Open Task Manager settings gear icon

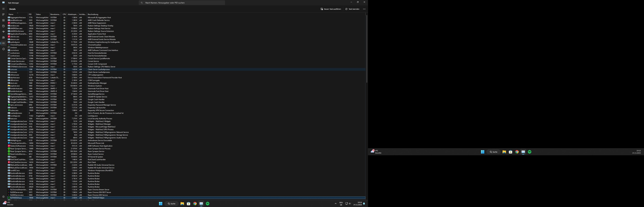[3, 197]
